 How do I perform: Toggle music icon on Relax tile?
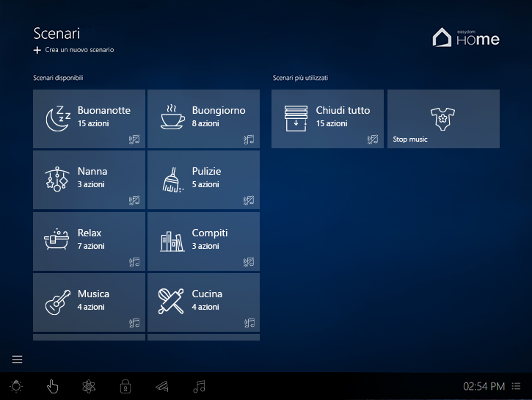coord(134,262)
